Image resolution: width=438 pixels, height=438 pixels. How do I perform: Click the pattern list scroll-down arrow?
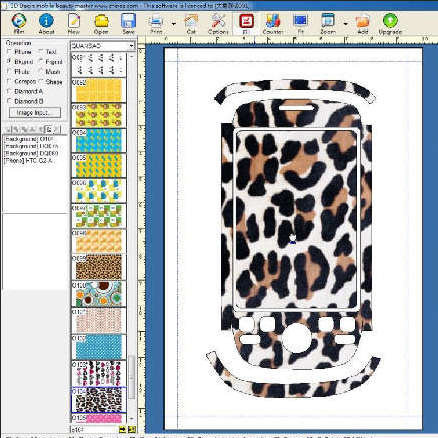[132, 419]
